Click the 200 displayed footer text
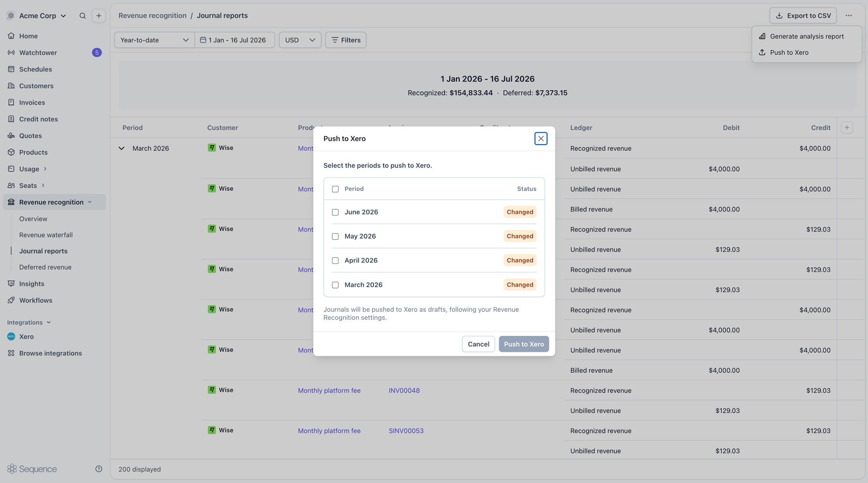868x483 pixels. (139, 469)
